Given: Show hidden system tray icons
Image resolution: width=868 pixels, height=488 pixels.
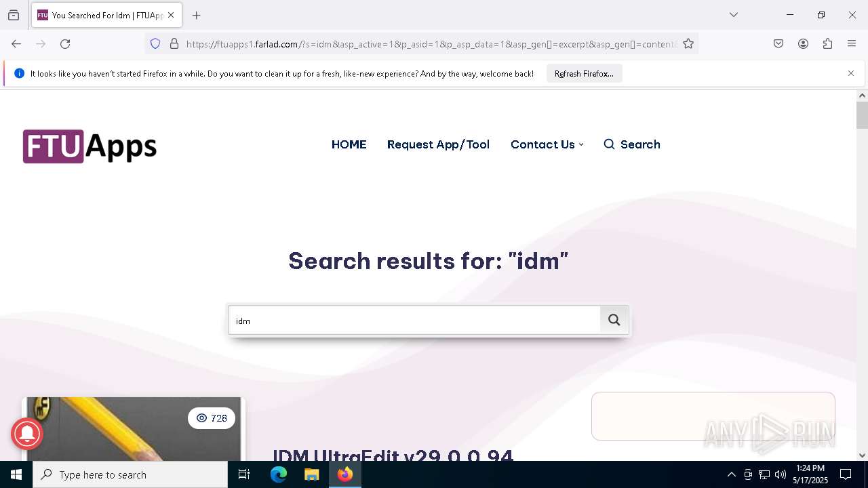Looking at the screenshot, I should click(731, 474).
